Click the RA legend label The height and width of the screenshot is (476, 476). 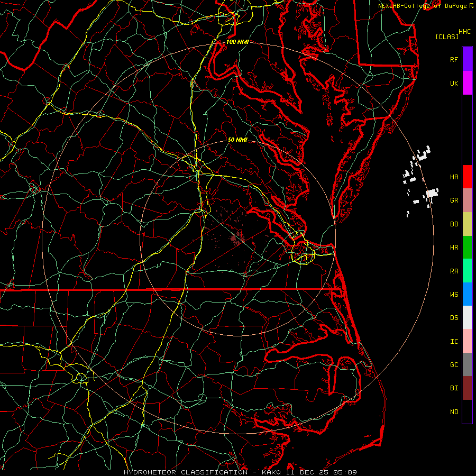[454, 271]
